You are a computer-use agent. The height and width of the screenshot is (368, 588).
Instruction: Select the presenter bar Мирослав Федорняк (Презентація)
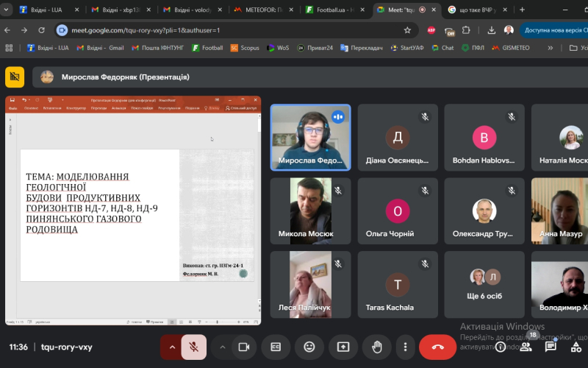point(309,77)
